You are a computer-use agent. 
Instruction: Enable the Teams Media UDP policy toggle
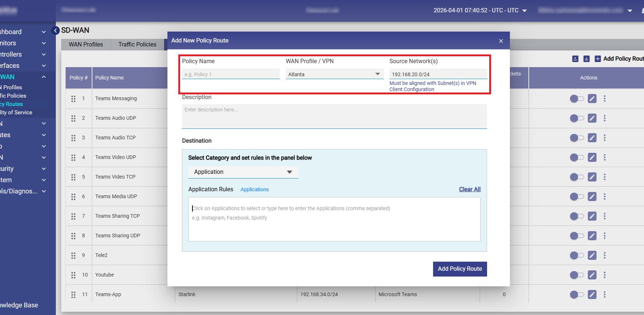point(577,197)
